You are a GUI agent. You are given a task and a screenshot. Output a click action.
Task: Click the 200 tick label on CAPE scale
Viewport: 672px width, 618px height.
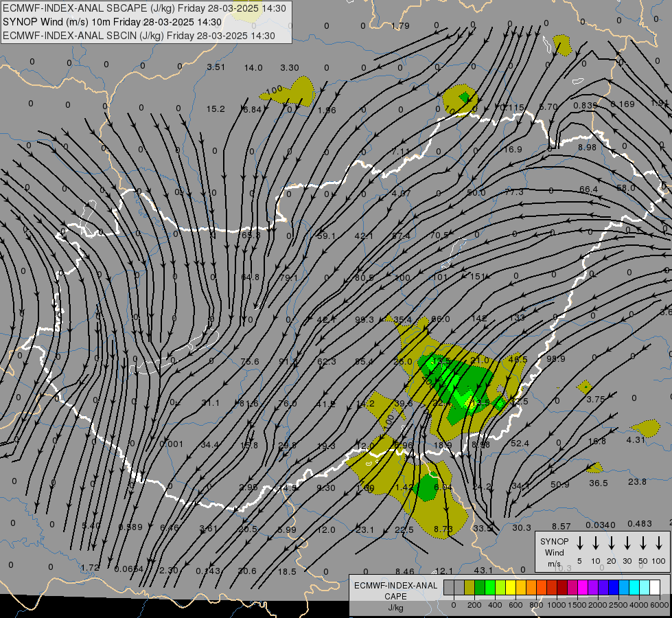pos(474,605)
